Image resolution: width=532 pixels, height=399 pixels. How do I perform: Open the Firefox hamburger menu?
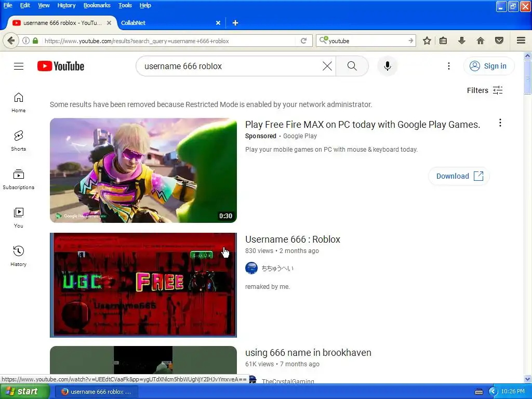(x=521, y=41)
